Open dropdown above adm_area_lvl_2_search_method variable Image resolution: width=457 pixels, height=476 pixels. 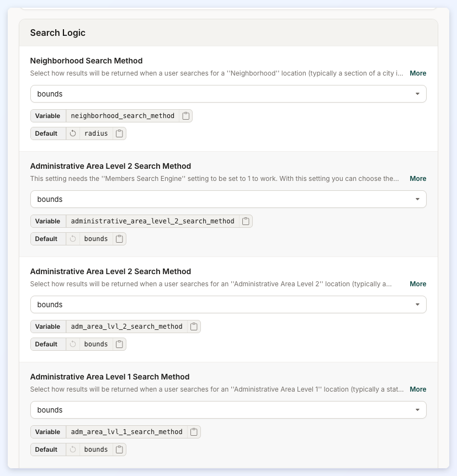coord(228,304)
